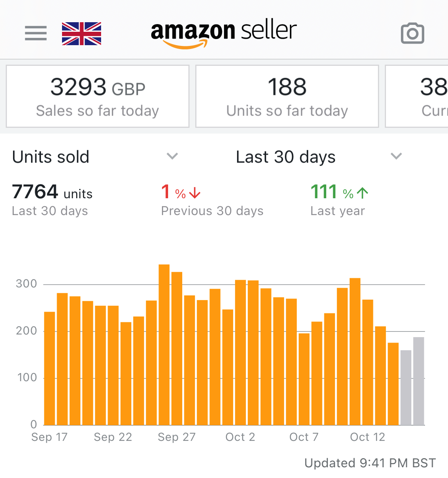The image size is (448, 478).
Task: Select the Units sold chevron arrow
Action: click(173, 156)
